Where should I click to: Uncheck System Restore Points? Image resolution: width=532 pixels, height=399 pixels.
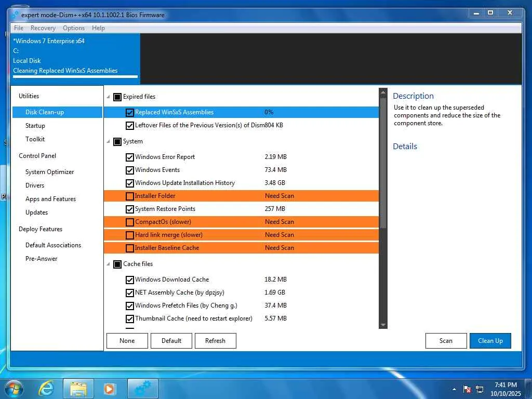point(129,209)
